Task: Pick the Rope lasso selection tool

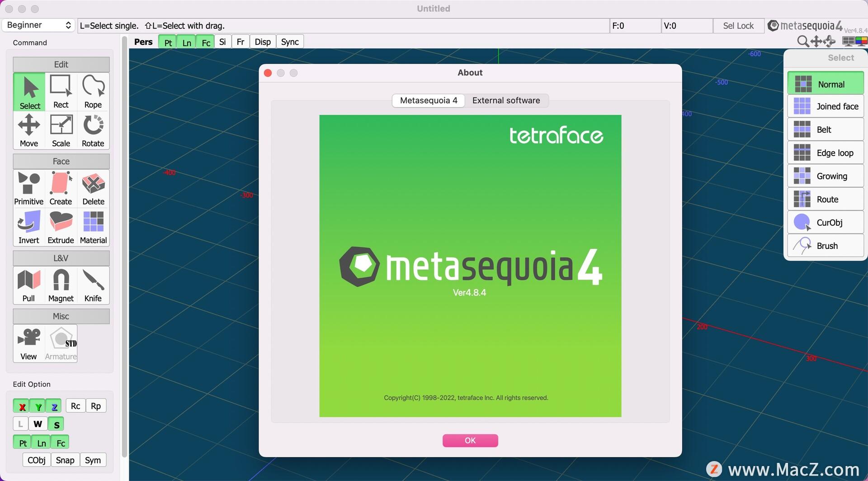Action: coord(93,92)
